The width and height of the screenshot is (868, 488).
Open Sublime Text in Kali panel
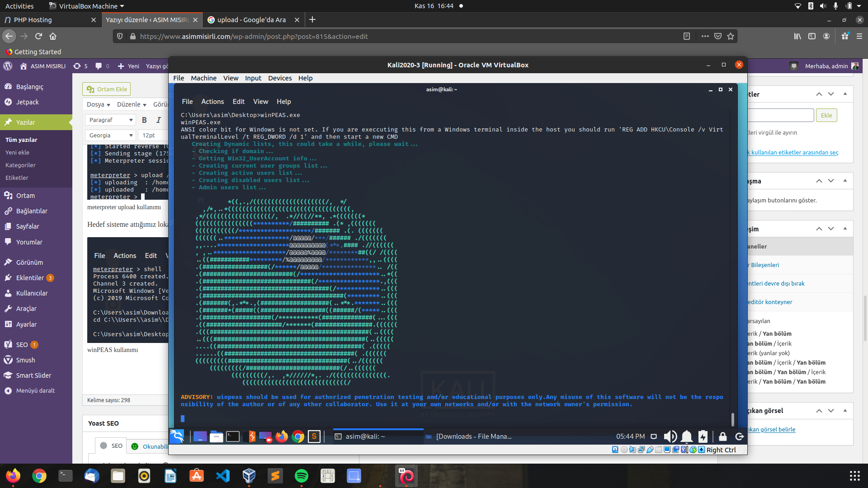click(314, 436)
